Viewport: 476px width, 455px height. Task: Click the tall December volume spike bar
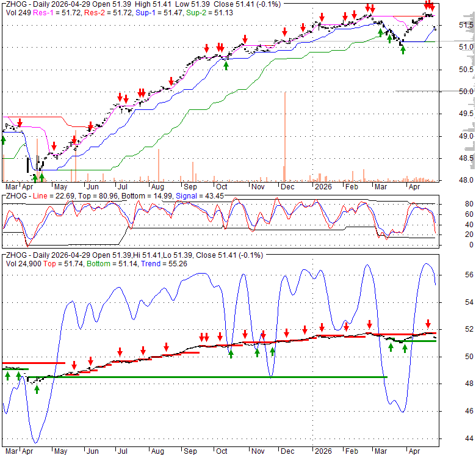[x=285, y=136]
